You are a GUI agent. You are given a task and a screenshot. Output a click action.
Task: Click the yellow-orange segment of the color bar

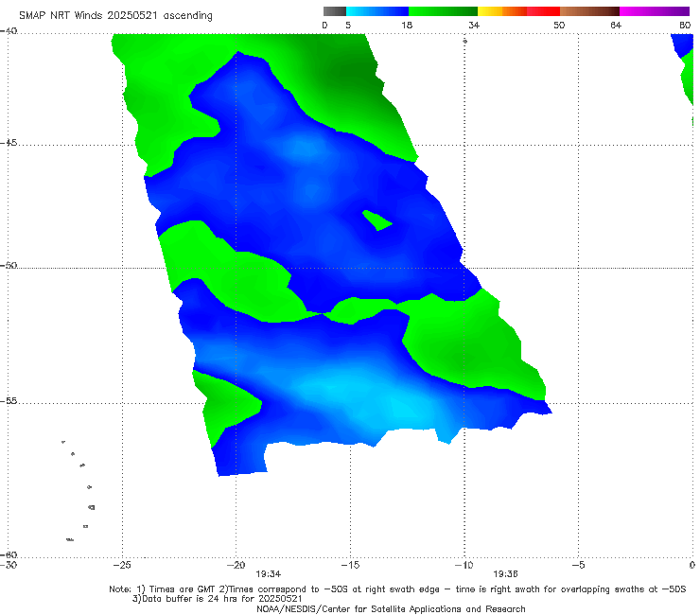click(x=502, y=11)
